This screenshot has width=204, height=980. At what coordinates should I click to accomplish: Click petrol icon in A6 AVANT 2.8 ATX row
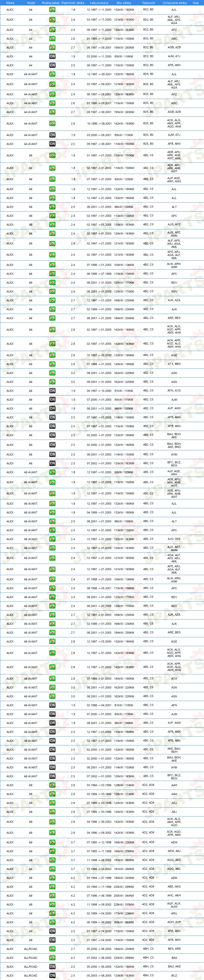(52, 679)
